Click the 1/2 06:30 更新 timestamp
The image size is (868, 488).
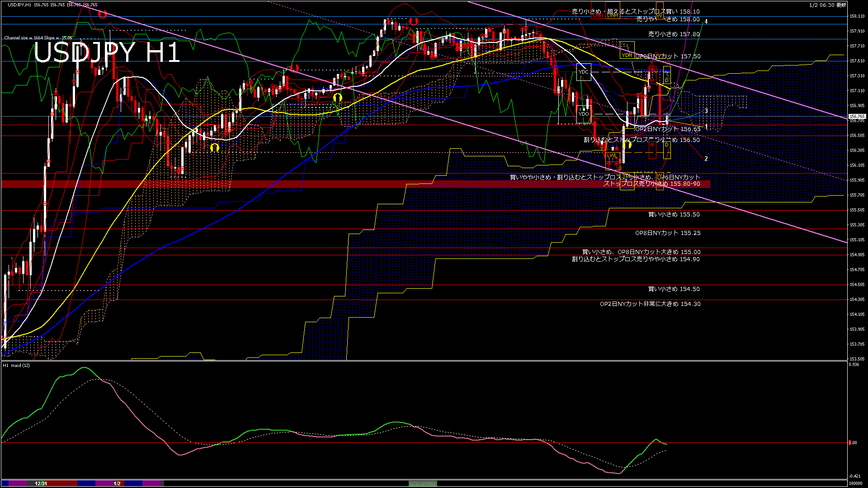(x=827, y=5)
